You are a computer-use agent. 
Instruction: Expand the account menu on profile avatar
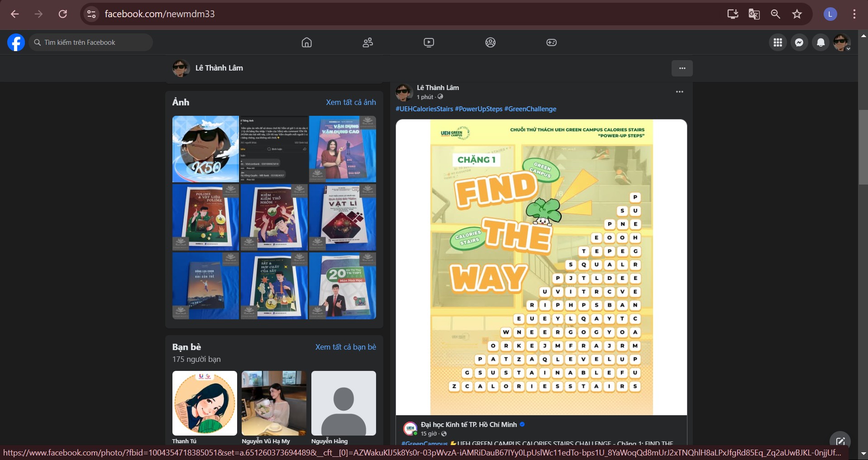(x=842, y=43)
